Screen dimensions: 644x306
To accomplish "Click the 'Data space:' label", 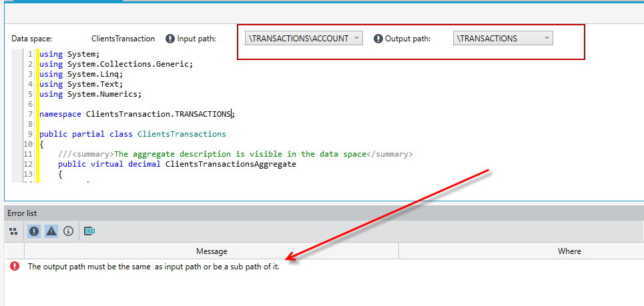I will point(31,39).
